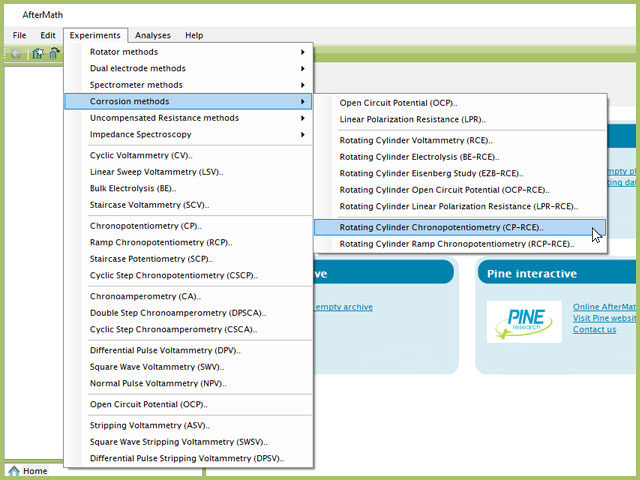Choose Normal Pulse Voltammetry (NPV)
This screenshot has height=480, width=640.
[x=188, y=384]
